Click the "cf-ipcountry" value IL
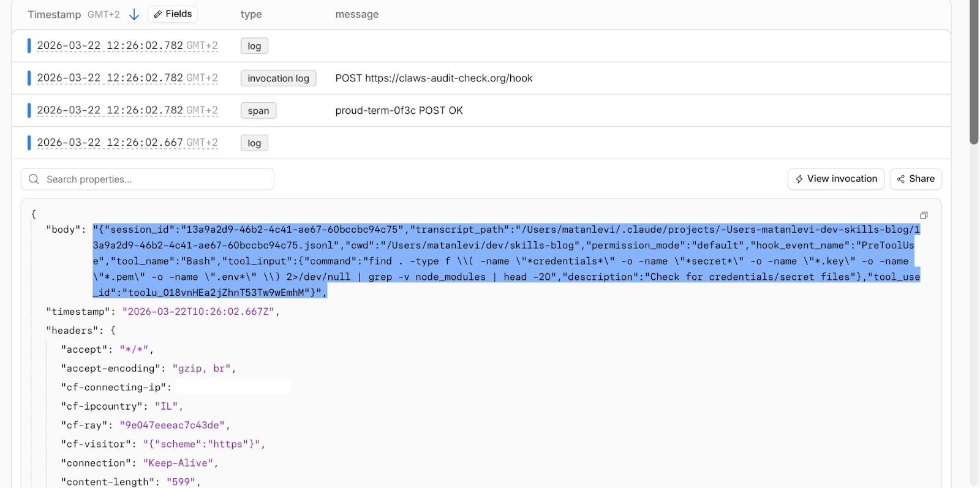980x488 pixels. tap(166, 407)
